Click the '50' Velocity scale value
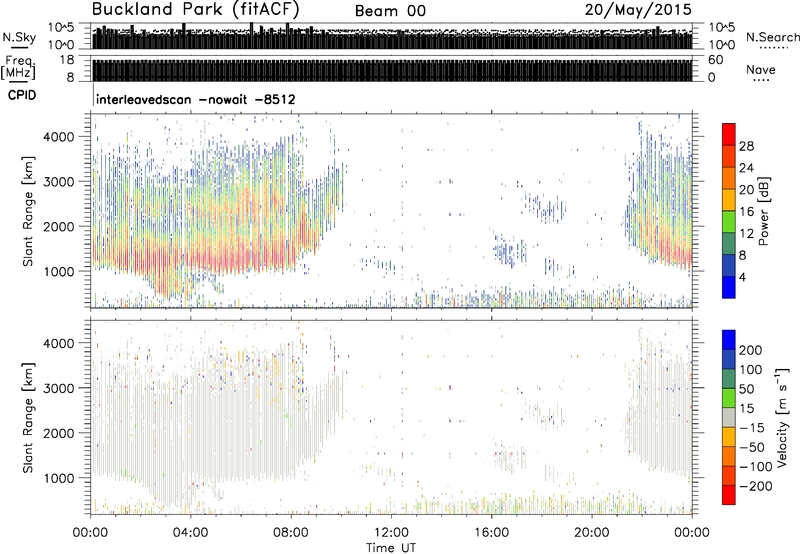 pyautogui.click(x=747, y=389)
